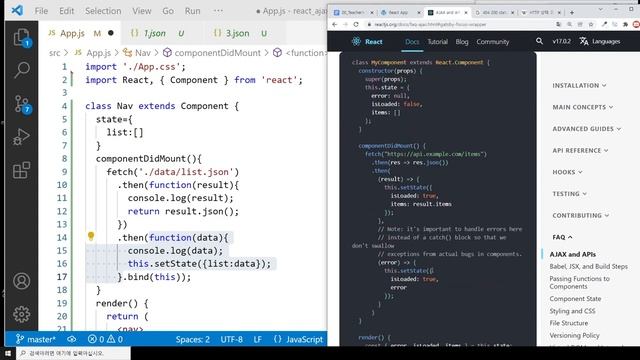Image resolution: width=640 pixels, height=360 pixels.
Task: Open the Run menu
Action: [193, 11]
